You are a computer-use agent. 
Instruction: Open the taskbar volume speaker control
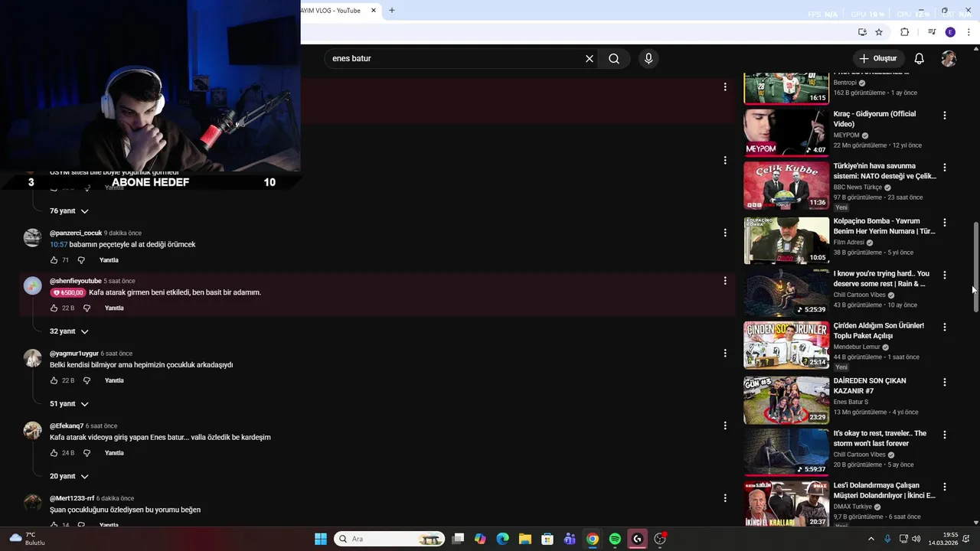click(916, 539)
